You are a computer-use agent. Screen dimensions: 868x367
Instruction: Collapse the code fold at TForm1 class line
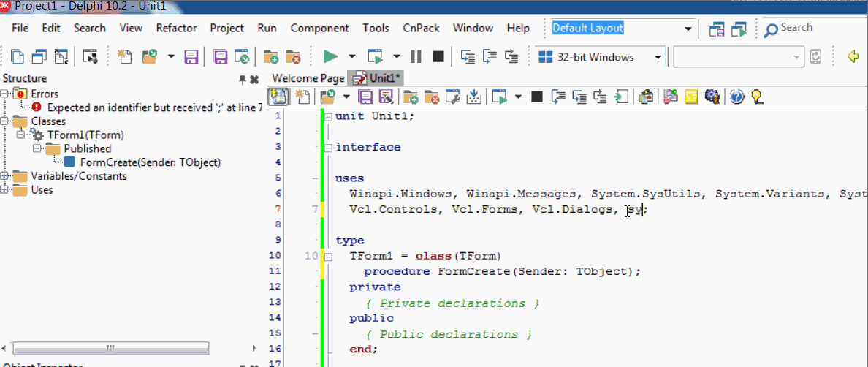coord(328,256)
